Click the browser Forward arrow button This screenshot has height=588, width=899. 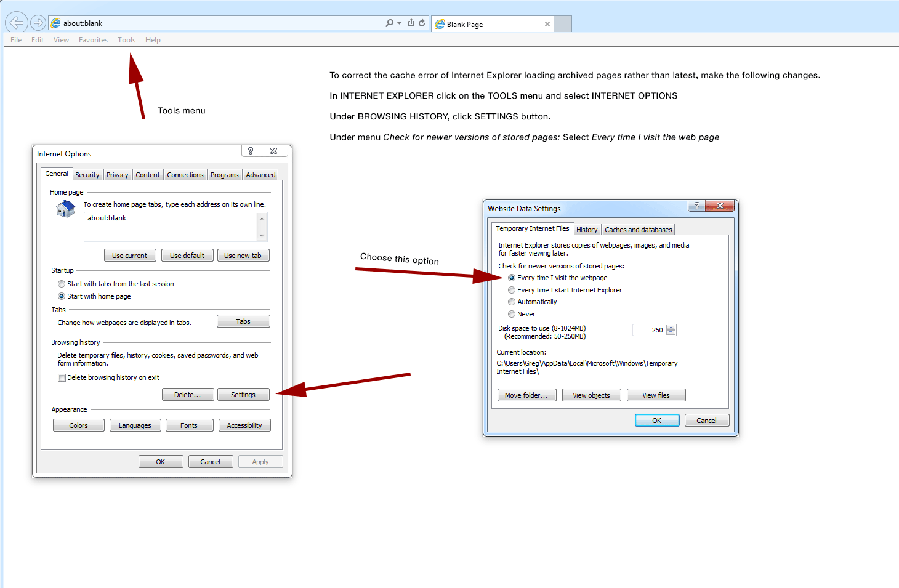(38, 23)
